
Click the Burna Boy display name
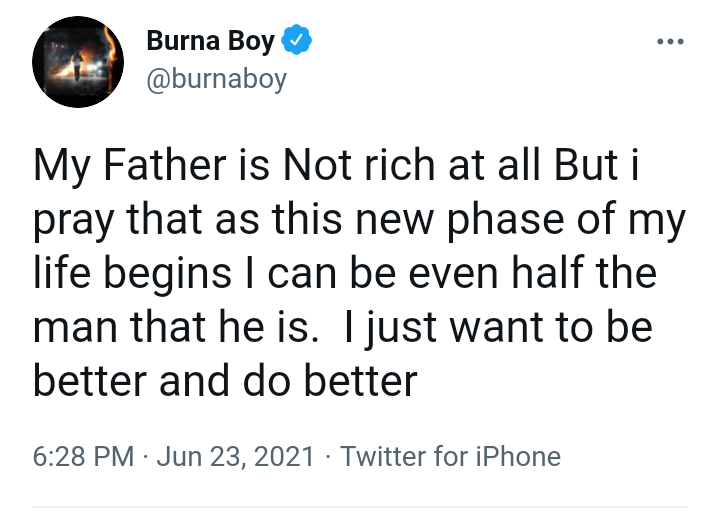pos(211,41)
